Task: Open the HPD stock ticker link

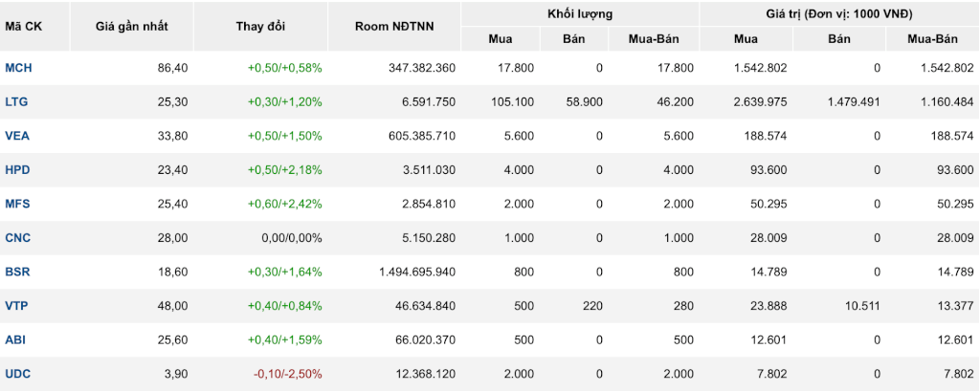Action: click(17, 170)
